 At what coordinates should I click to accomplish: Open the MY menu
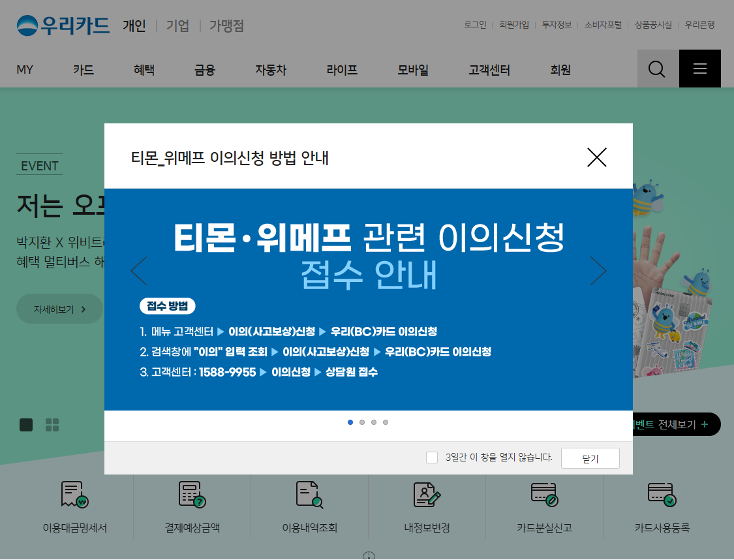coord(25,70)
